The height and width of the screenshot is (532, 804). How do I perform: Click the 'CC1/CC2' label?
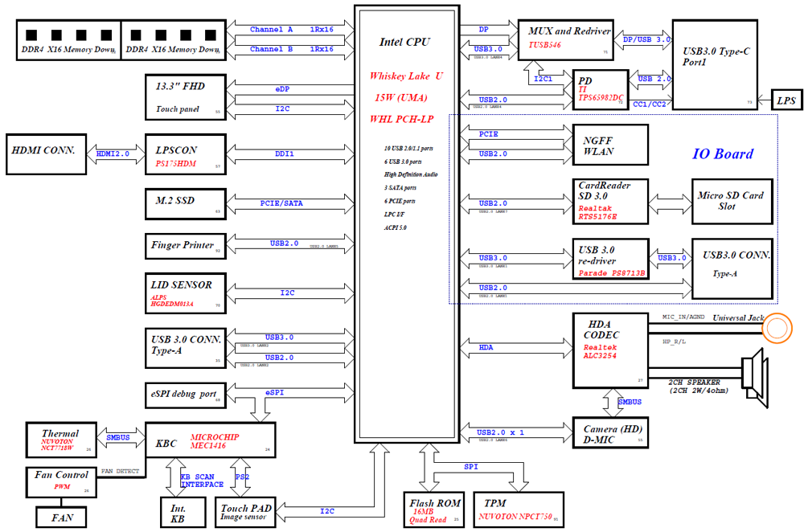(x=650, y=104)
